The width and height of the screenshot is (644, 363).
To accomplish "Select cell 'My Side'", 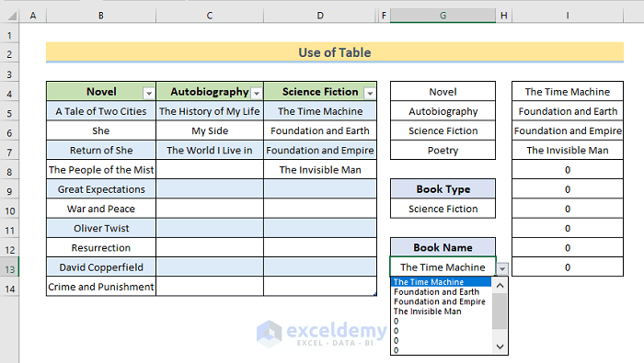I will click(x=210, y=130).
